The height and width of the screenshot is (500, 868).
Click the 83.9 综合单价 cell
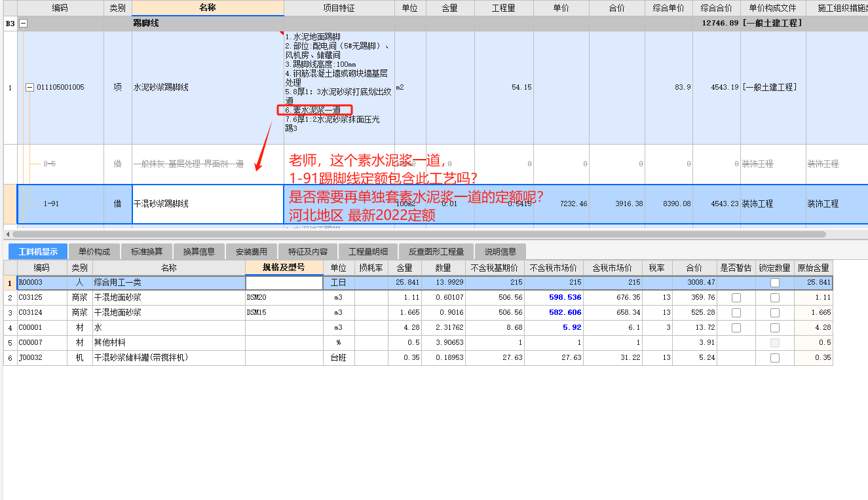(x=669, y=87)
